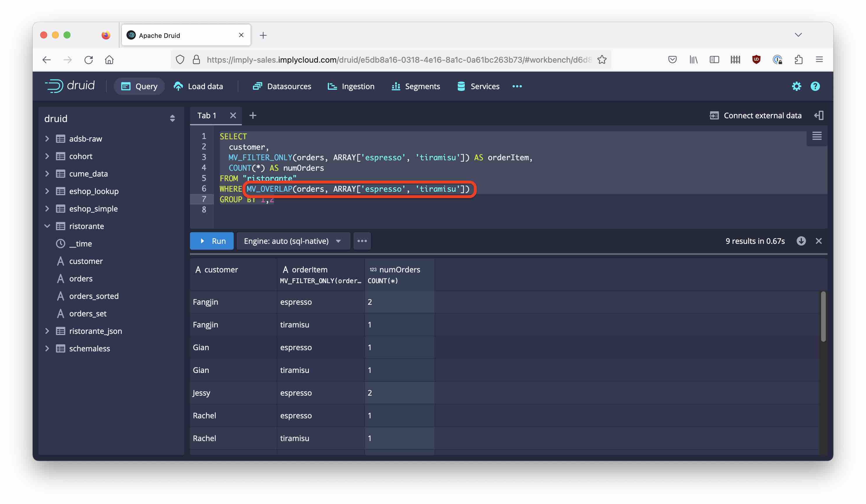Collapse the ristorante datasource tree

47,226
